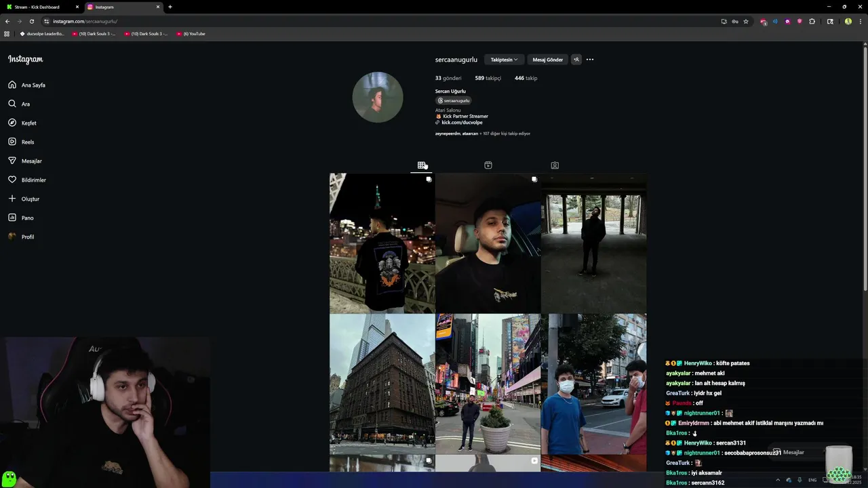This screenshot has width=868, height=488.
Task: Open the three-dot profile options menu
Action: click(590, 60)
